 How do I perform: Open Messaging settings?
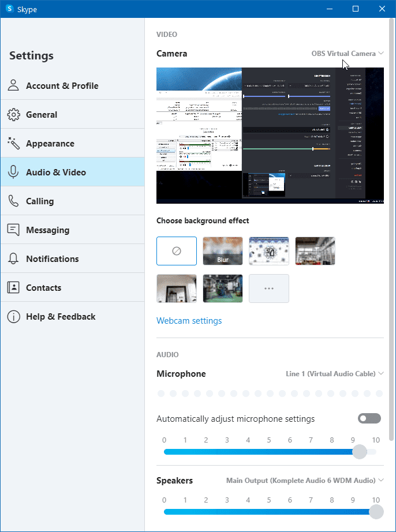pyautogui.click(x=73, y=230)
